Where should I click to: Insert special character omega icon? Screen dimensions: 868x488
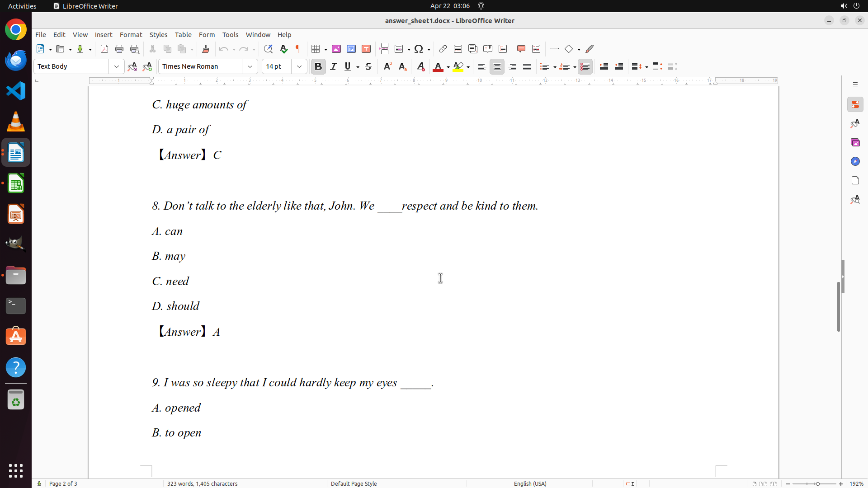click(419, 49)
